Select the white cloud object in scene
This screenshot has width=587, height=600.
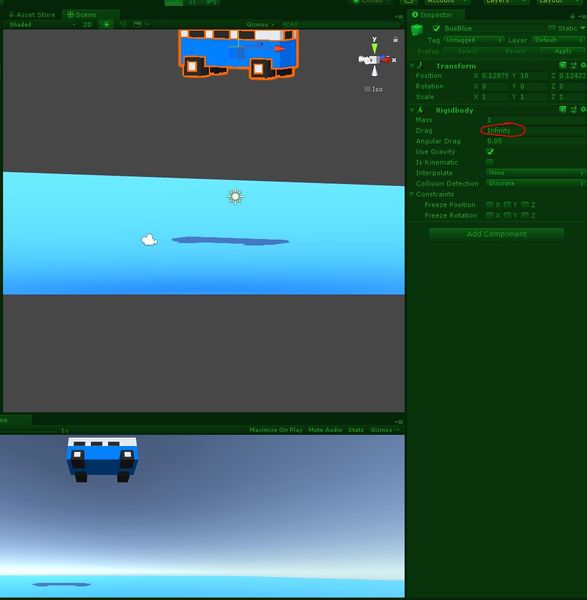tap(149, 240)
